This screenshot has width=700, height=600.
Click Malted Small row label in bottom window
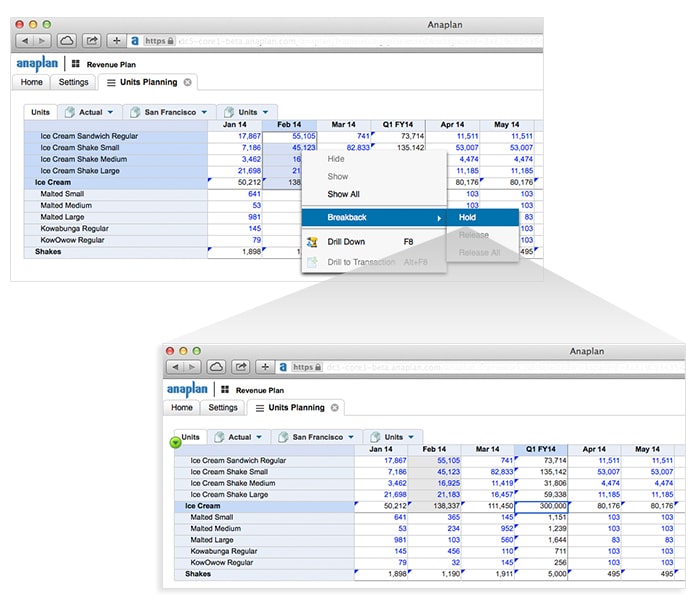(x=212, y=517)
